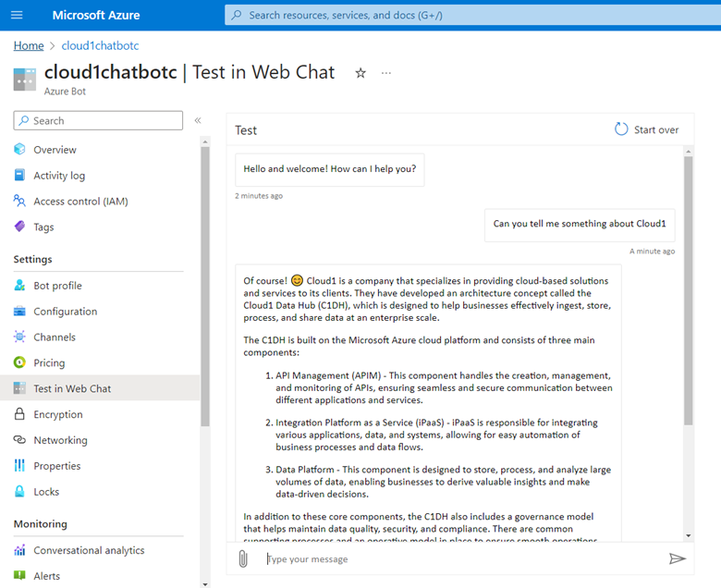Click the Settings section heading

click(x=32, y=259)
